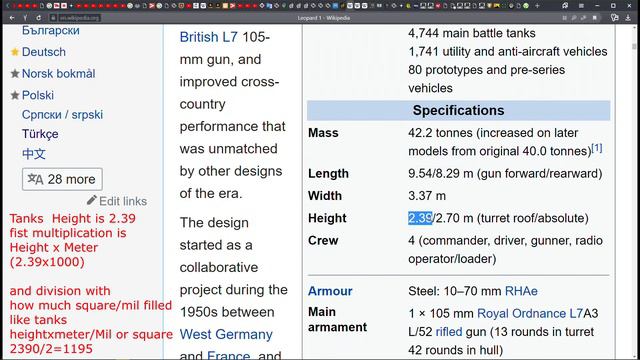Follow the RHAe link
This screenshot has height=360, width=640.
tap(521, 291)
